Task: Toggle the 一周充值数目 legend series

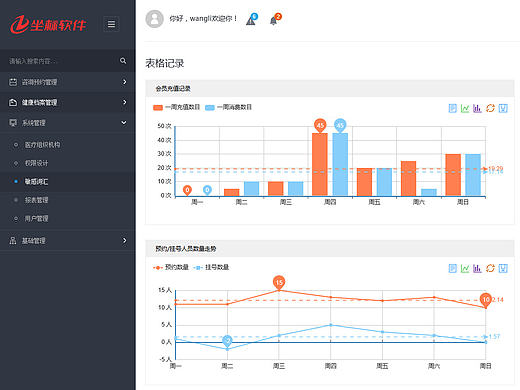Action: (x=176, y=107)
